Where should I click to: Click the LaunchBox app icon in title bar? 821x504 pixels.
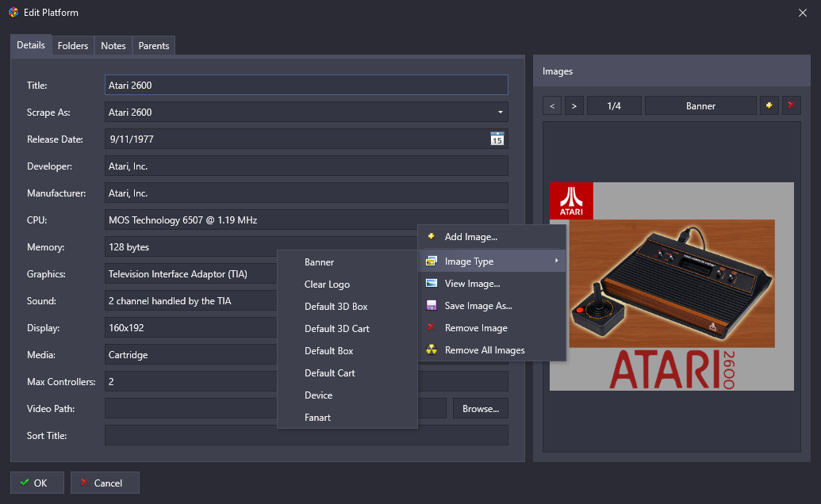click(13, 12)
